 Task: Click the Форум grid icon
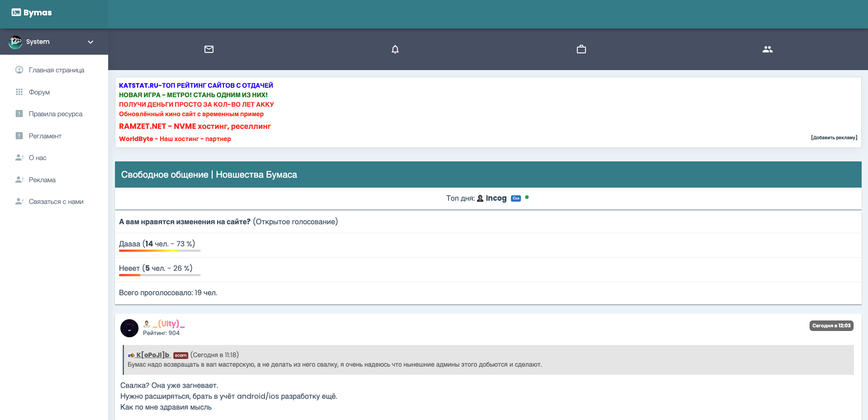19,92
